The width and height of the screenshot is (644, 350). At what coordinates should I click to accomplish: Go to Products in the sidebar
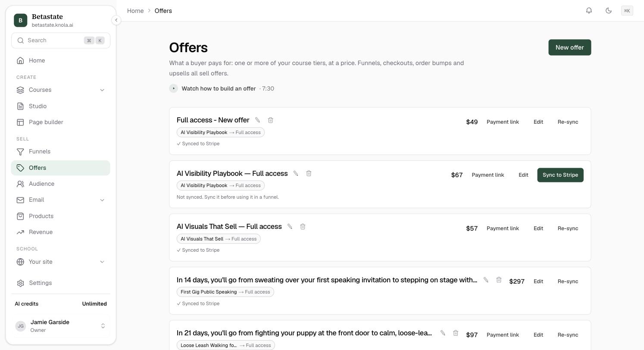pos(61,216)
